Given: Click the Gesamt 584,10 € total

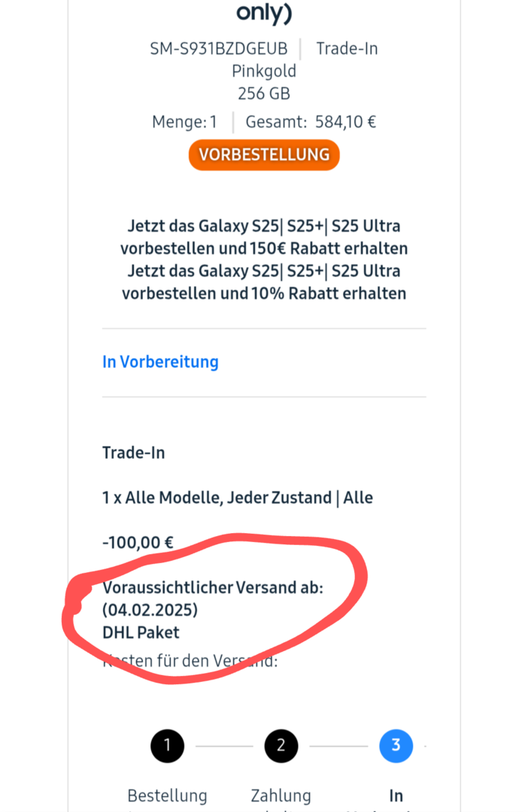Looking at the screenshot, I should (311, 122).
